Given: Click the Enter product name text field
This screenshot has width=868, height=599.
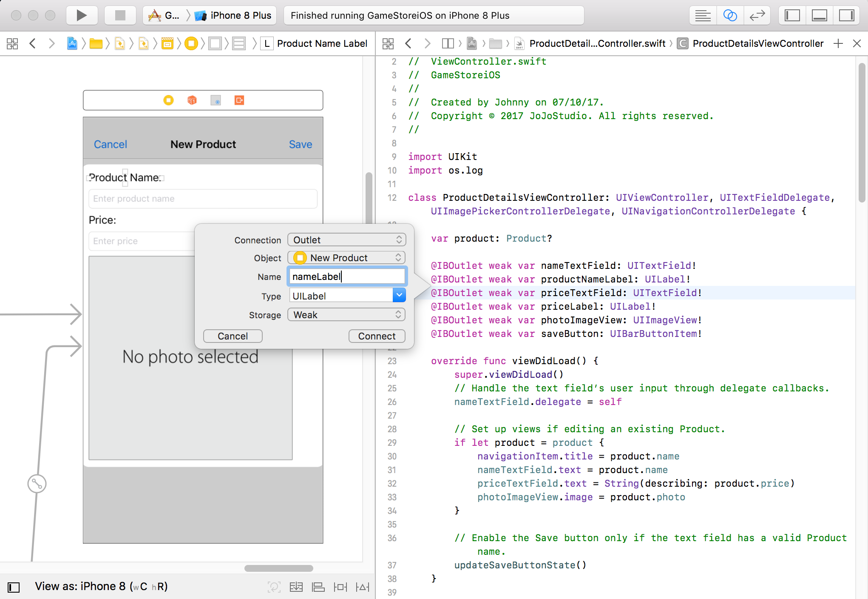Looking at the screenshot, I should tap(203, 199).
